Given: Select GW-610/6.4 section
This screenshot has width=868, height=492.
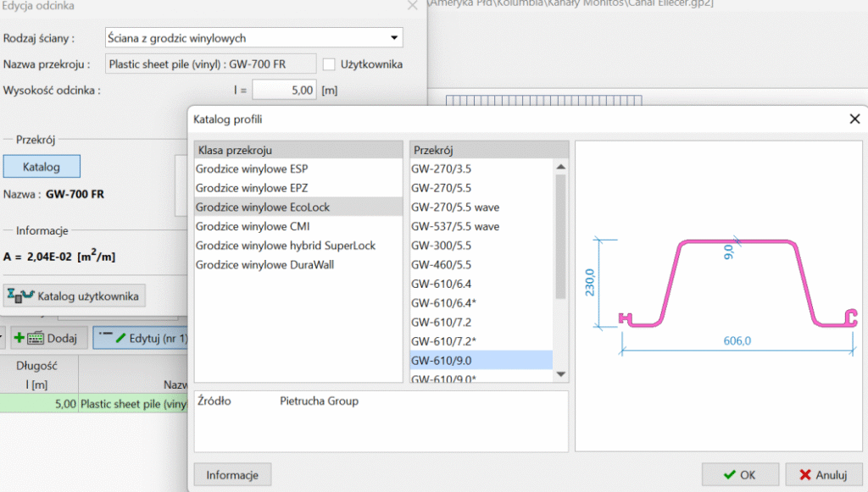Looking at the screenshot, I should [x=443, y=284].
